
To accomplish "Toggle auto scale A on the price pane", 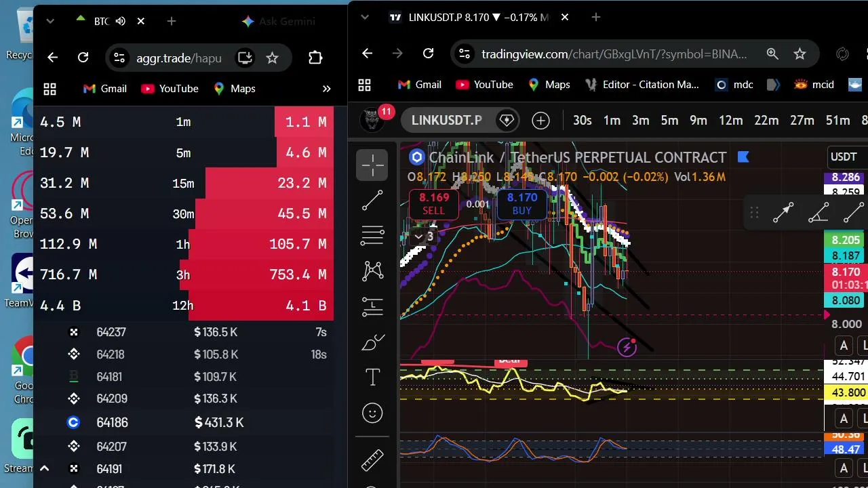I will click(844, 346).
